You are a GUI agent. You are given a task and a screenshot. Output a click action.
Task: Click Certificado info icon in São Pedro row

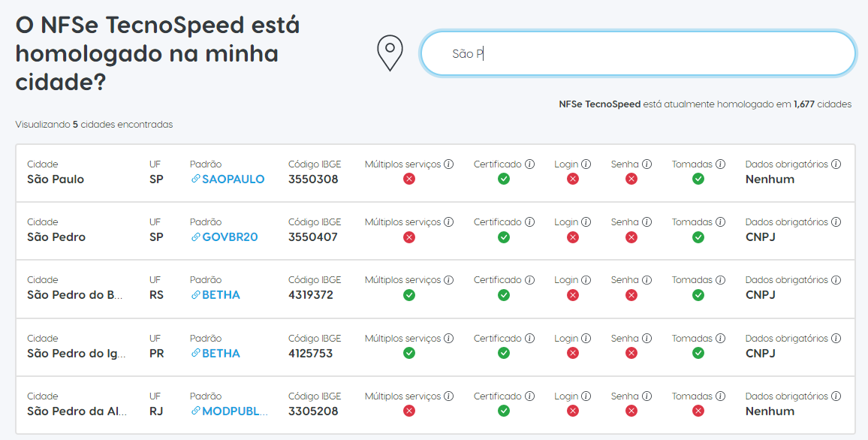pos(530,222)
